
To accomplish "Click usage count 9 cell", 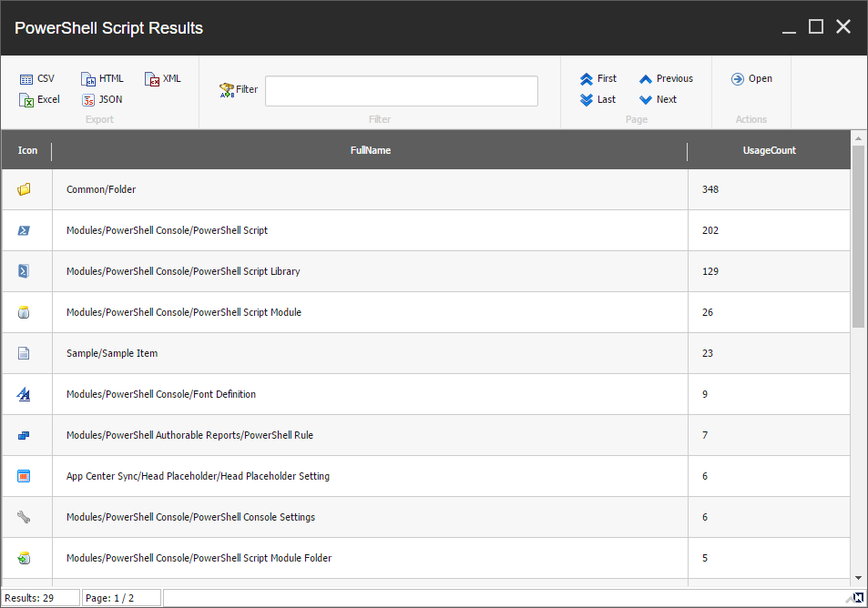I will tap(769, 394).
